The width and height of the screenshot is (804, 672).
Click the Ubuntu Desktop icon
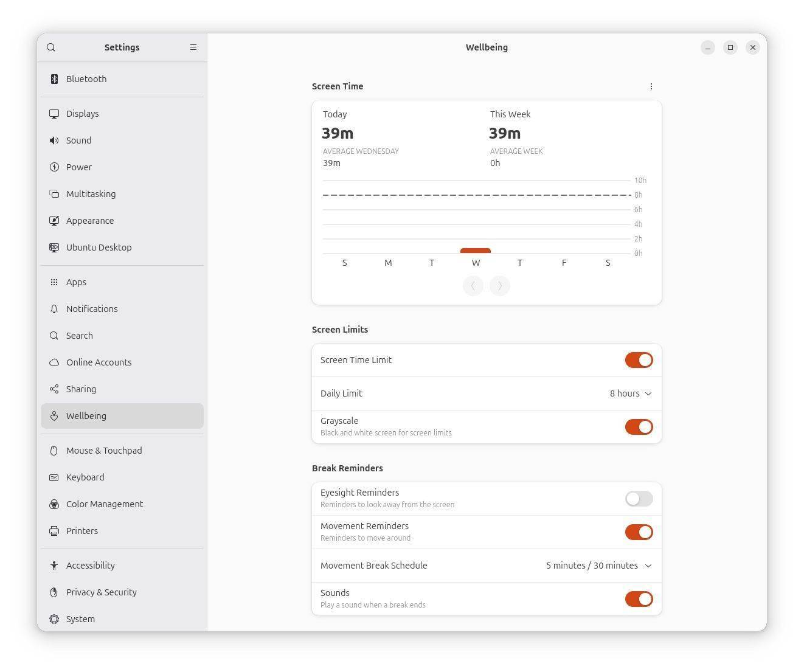pos(54,248)
